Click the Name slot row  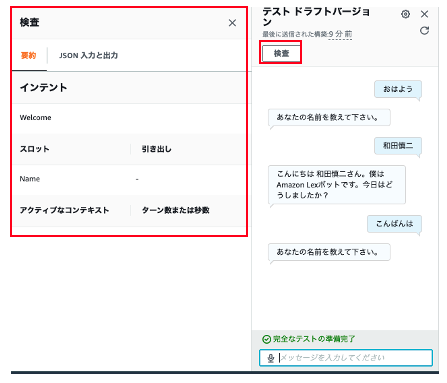130,179
